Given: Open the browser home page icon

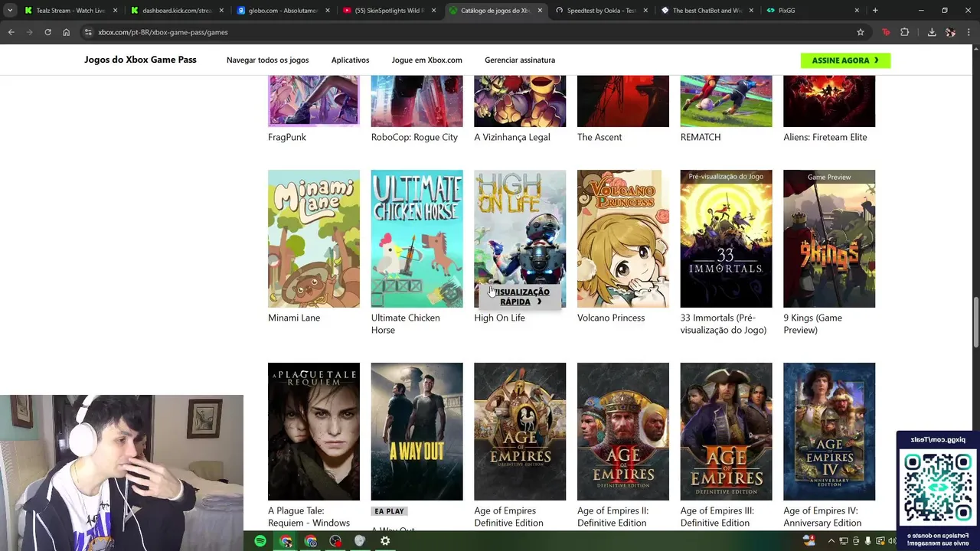Looking at the screenshot, I should click(67, 32).
